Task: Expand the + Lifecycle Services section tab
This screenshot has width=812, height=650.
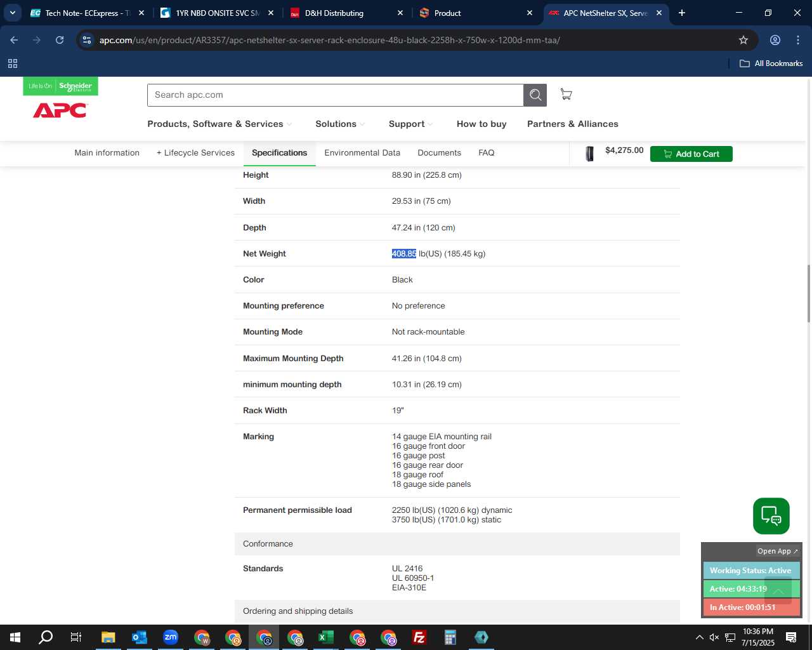Action: pos(195,153)
